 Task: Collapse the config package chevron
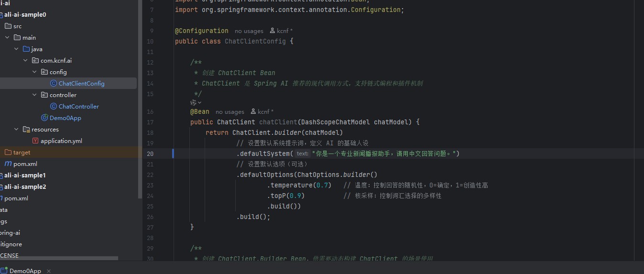click(34, 72)
